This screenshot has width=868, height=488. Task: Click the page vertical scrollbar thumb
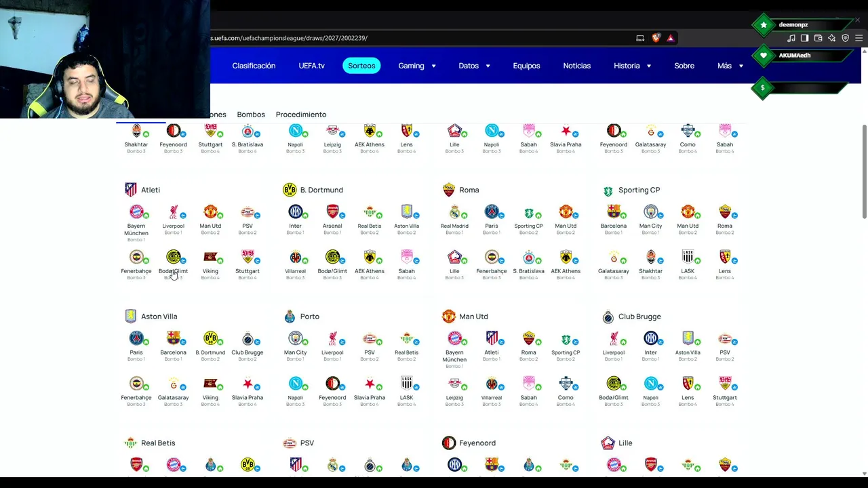click(864, 171)
